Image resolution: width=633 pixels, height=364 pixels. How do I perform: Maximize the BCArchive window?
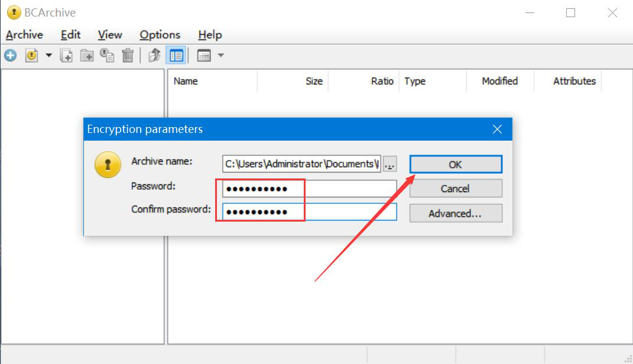coord(570,12)
